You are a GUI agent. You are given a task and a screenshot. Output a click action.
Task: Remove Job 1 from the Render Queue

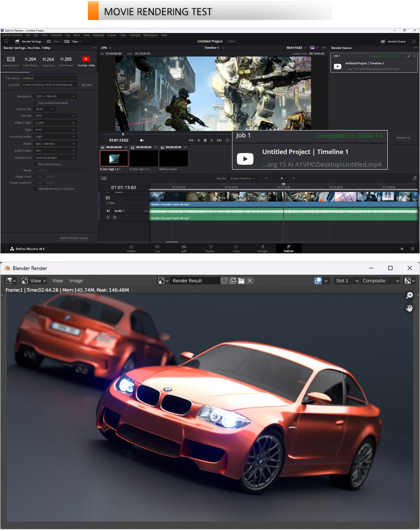coord(415,56)
